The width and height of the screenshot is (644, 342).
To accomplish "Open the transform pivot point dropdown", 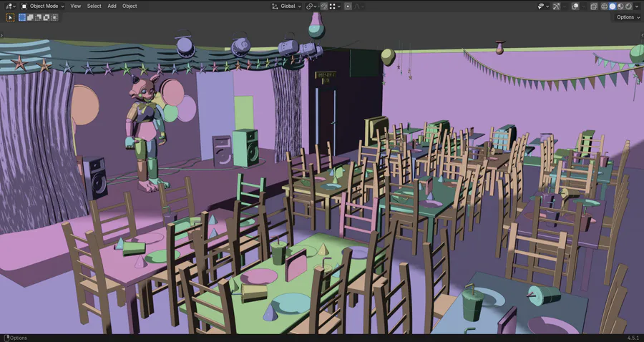I will 312,6.
